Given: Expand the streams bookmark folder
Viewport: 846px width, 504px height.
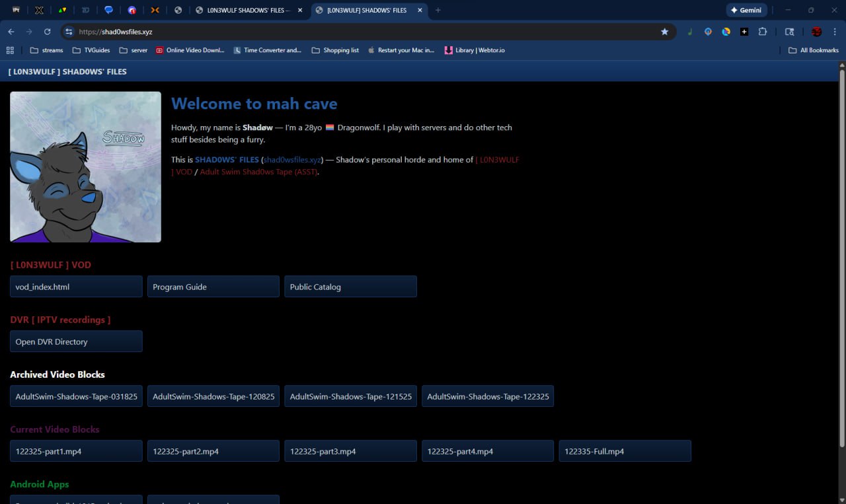Looking at the screenshot, I should click(46, 50).
